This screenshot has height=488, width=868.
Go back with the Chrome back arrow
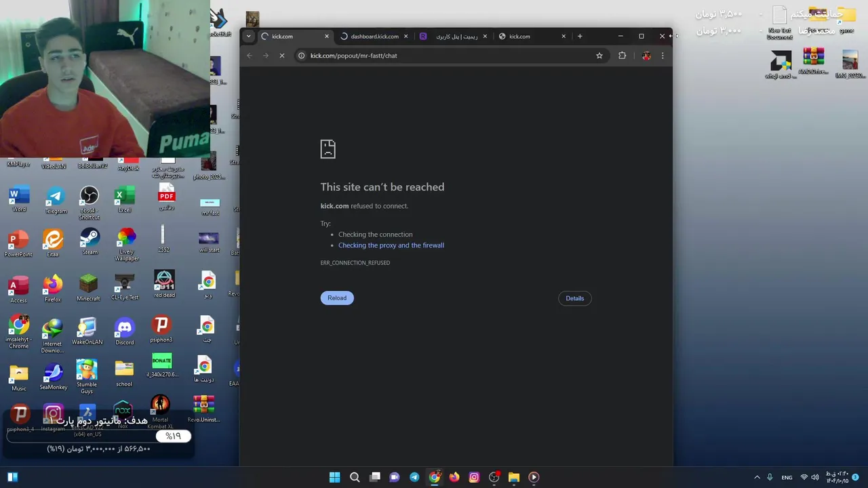tap(250, 56)
